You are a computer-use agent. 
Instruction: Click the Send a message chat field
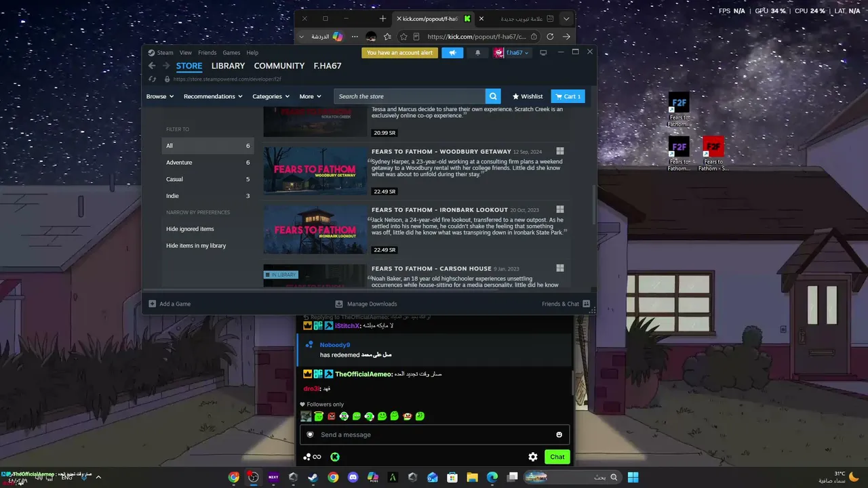(435, 434)
